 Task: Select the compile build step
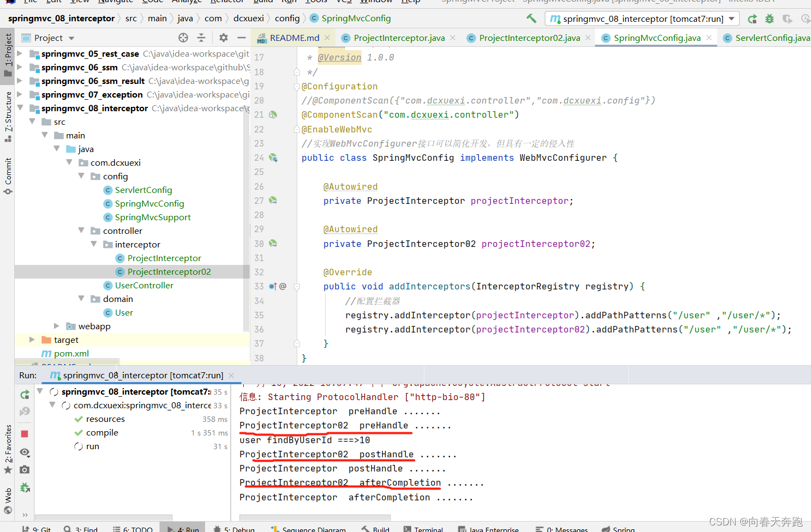[102, 433]
